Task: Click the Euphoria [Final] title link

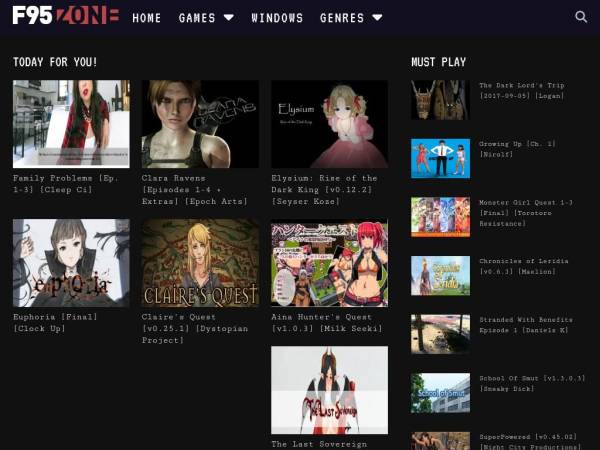Action: click(55, 323)
